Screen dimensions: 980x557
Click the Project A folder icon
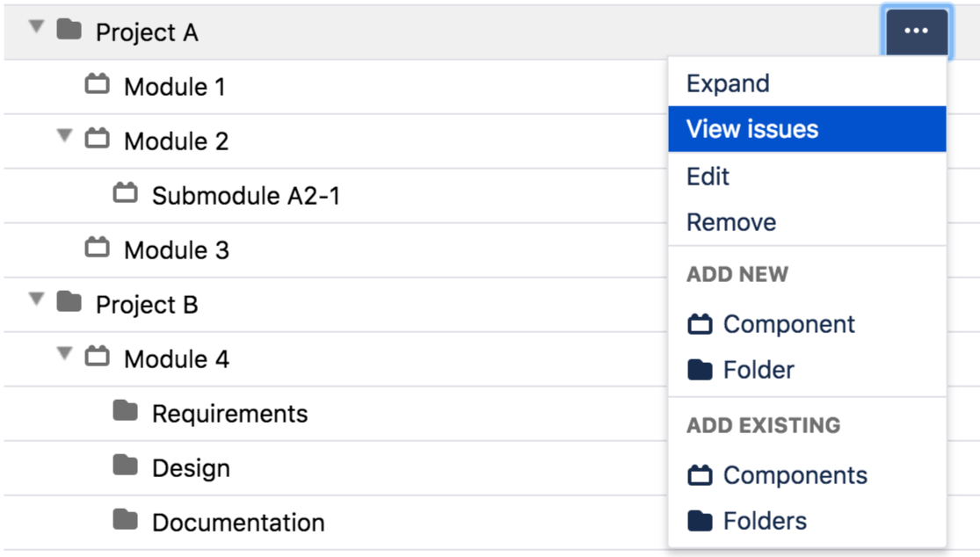69,31
